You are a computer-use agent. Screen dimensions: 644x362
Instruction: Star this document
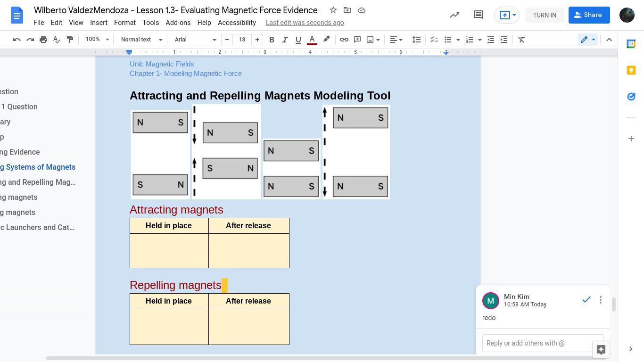[333, 10]
